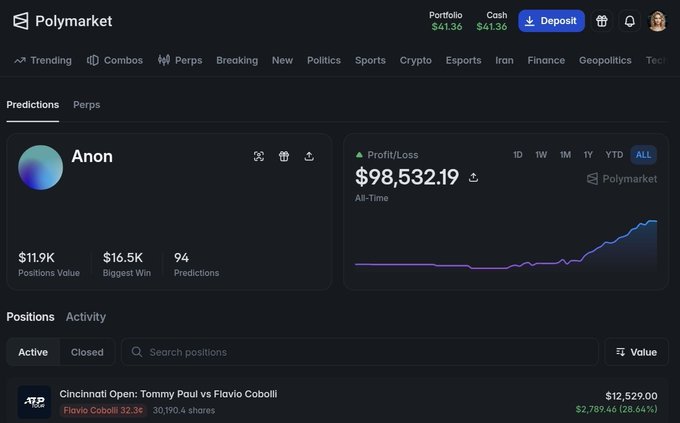
Task: Select the Predictions tab
Action: pyautogui.click(x=33, y=105)
